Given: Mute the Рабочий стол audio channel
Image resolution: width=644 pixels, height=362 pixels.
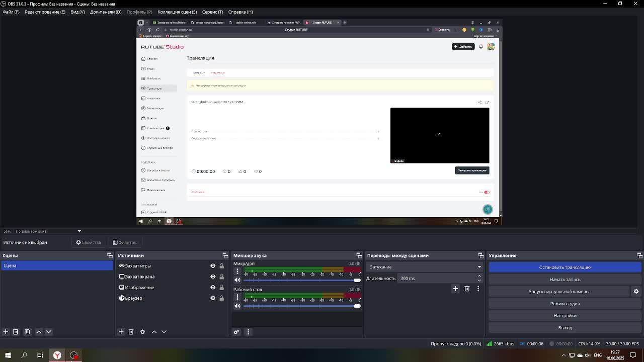Looking at the screenshot, I should (237, 306).
